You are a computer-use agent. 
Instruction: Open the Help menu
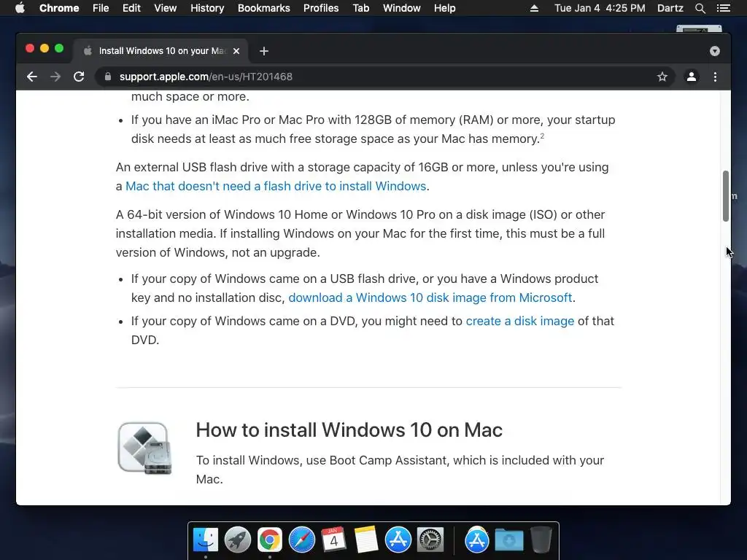coord(444,8)
